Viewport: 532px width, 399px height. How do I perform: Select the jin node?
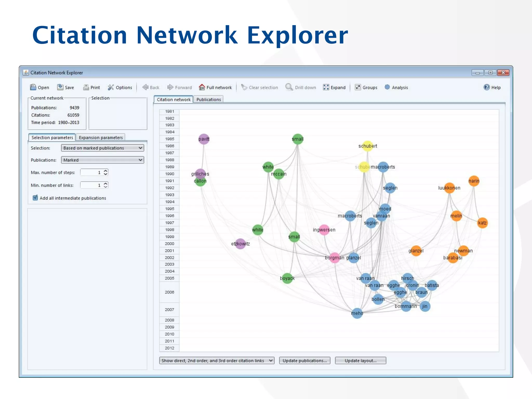(x=425, y=306)
